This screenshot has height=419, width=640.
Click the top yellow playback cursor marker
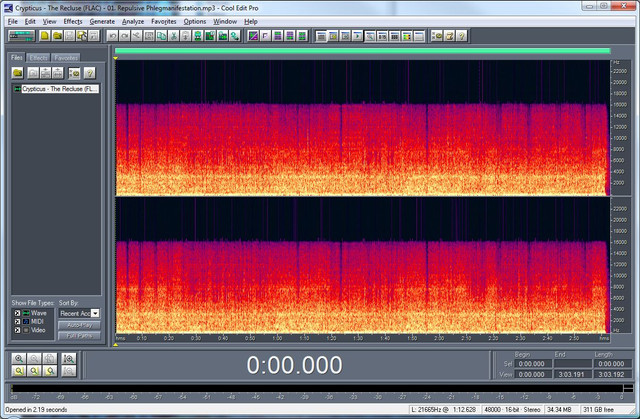pos(116,58)
